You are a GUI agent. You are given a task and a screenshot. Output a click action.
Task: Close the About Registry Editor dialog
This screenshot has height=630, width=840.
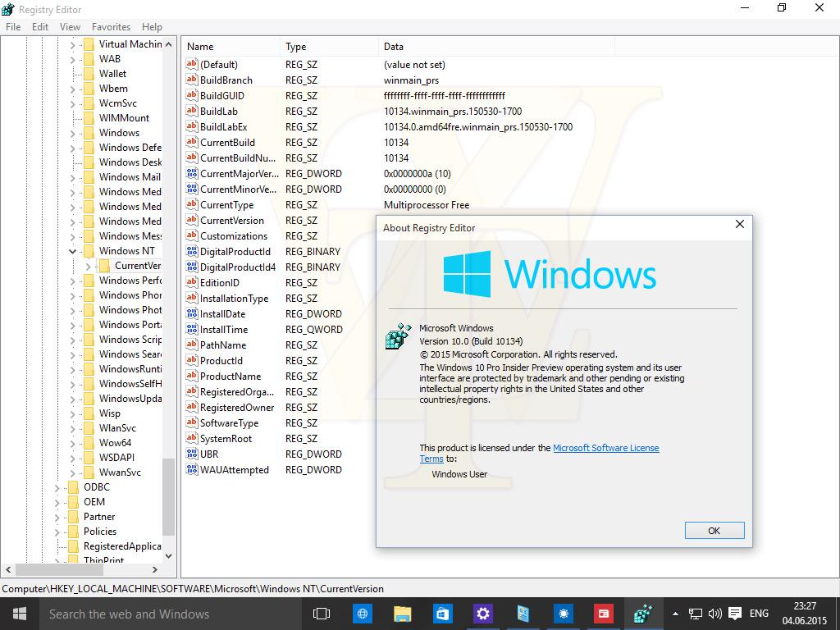coord(740,224)
